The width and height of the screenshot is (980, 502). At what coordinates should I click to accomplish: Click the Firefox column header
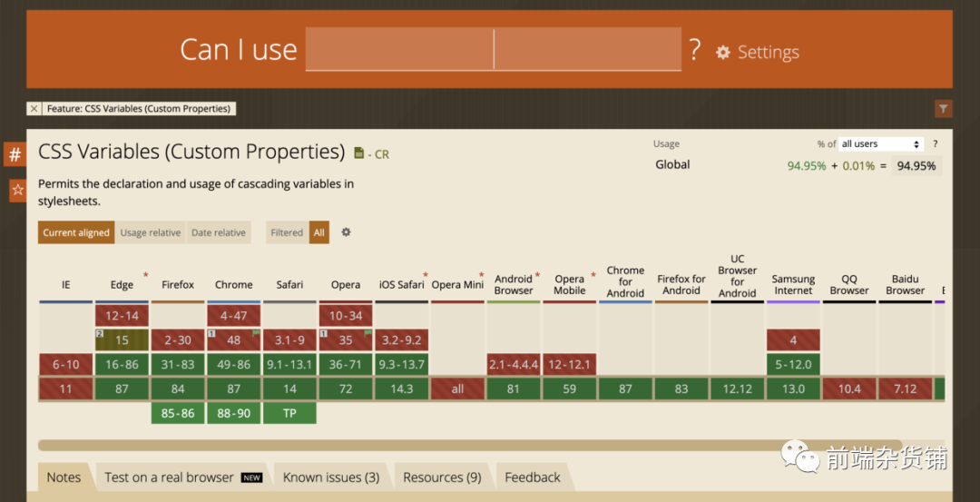pos(178,284)
